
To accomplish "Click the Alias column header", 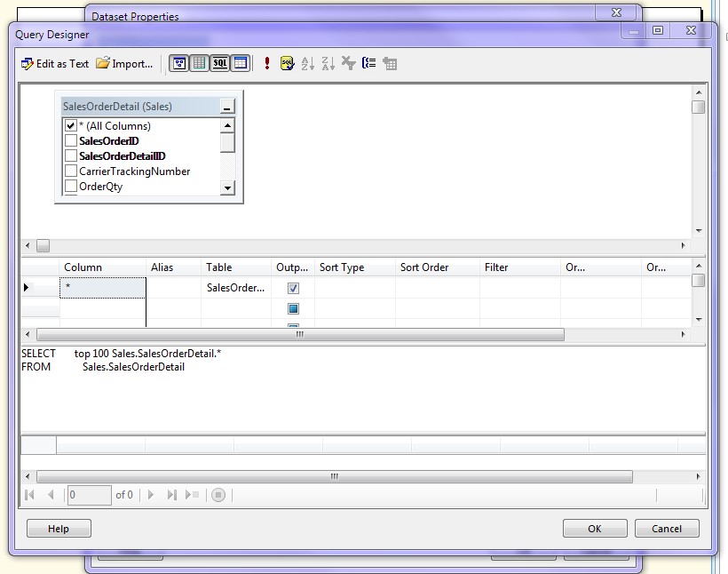I will click(x=173, y=267).
